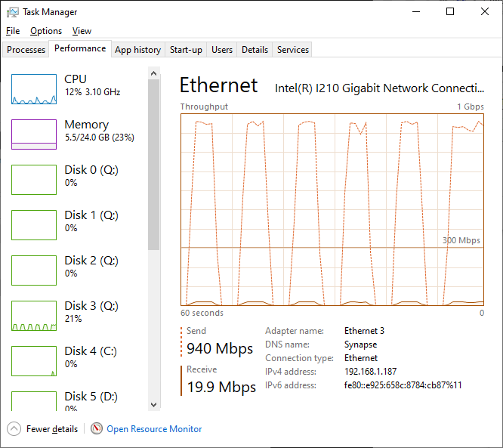Viewport: 503px width, 448px height.
Task: Click the Resource Monitor gauge icon
Action: click(x=97, y=428)
